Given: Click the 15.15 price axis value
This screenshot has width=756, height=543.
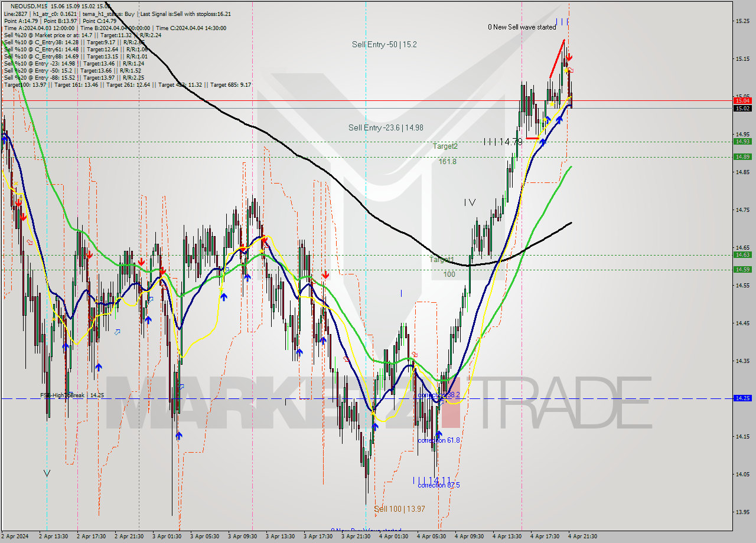Looking at the screenshot, I should [742, 58].
